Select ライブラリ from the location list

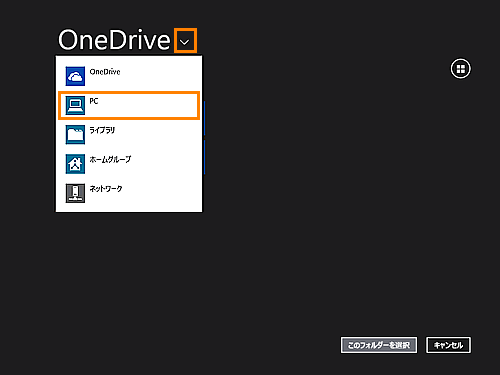point(129,135)
